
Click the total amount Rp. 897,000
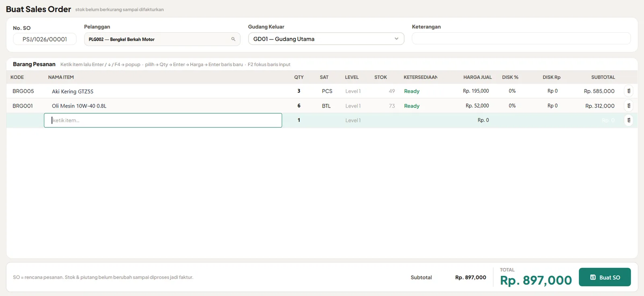(x=536, y=280)
